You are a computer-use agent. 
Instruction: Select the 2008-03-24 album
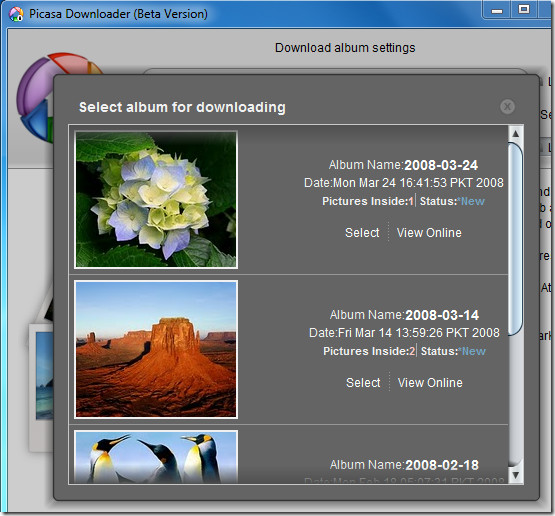(x=362, y=233)
